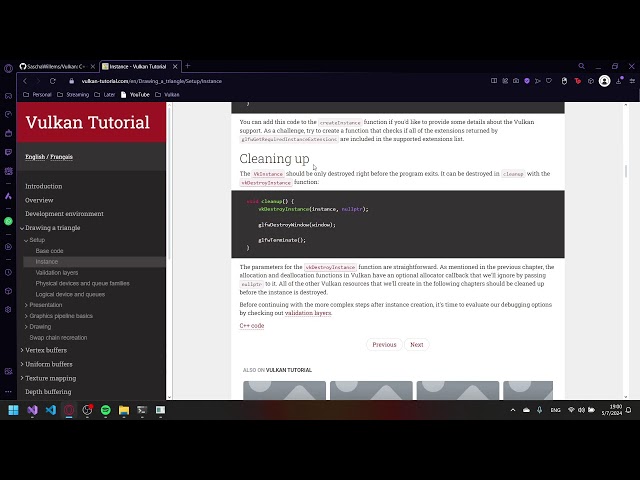This screenshot has height=480, width=640.
Task: Open a new tab with plus button
Action: tap(188, 66)
